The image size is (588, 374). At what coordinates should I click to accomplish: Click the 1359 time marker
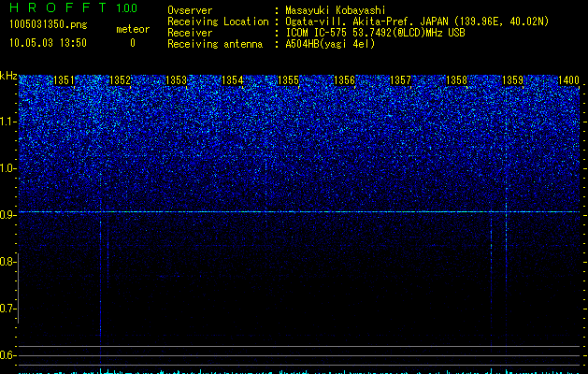(512, 80)
